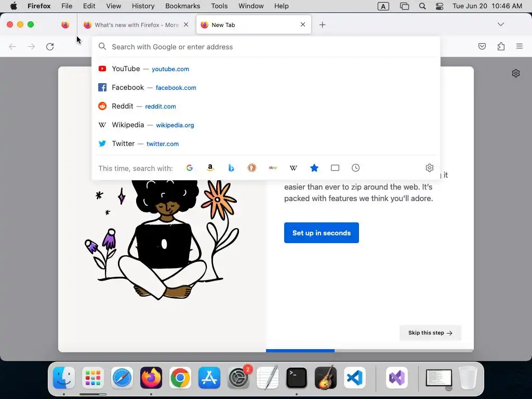Click the back navigation arrow
This screenshot has width=532, height=399.
pyautogui.click(x=12, y=46)
